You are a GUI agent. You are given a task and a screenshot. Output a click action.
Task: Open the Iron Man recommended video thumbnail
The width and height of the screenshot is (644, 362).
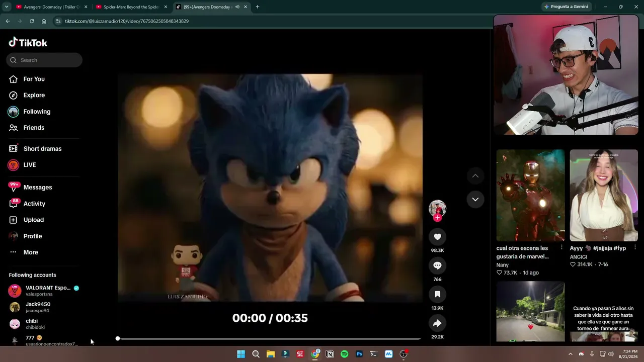tap(530, 195)
